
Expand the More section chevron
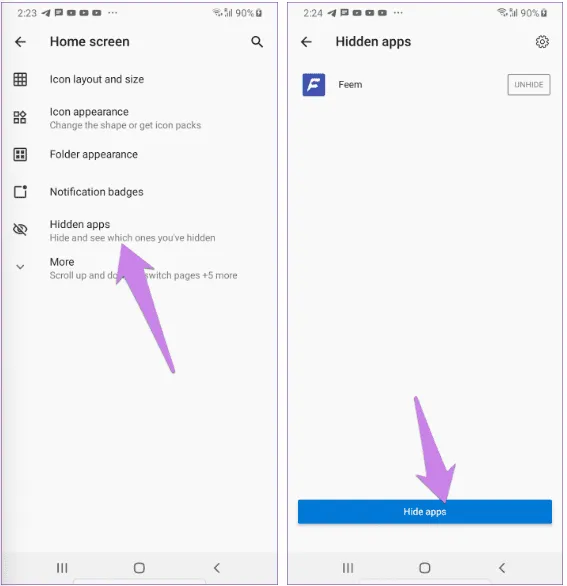pos(20,267)
